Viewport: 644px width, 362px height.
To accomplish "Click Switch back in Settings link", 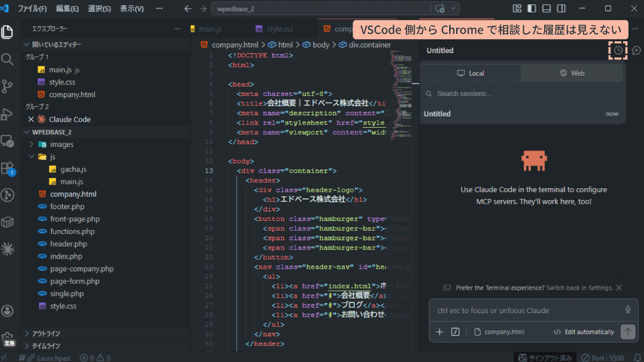I will coord(579,287).
